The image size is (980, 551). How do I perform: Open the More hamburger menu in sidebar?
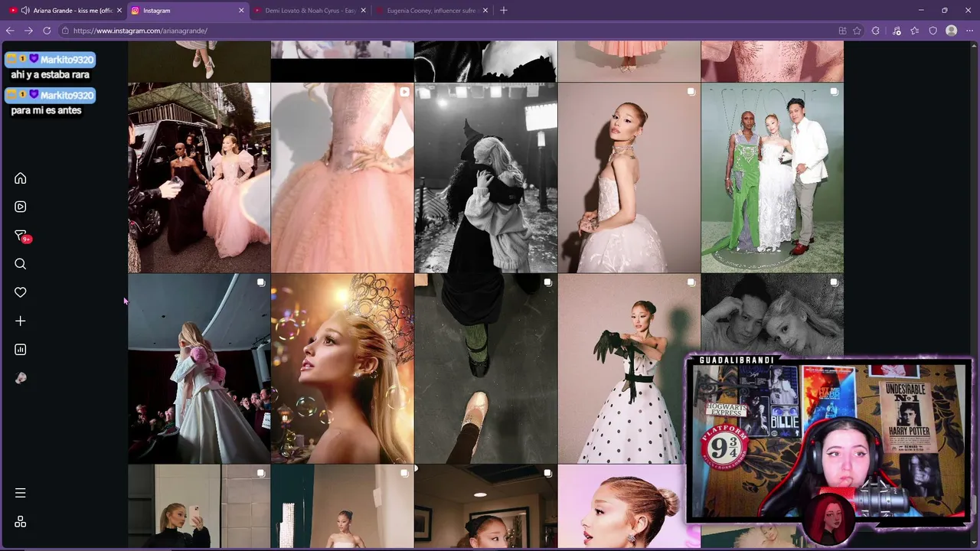[x=21, y=493]
